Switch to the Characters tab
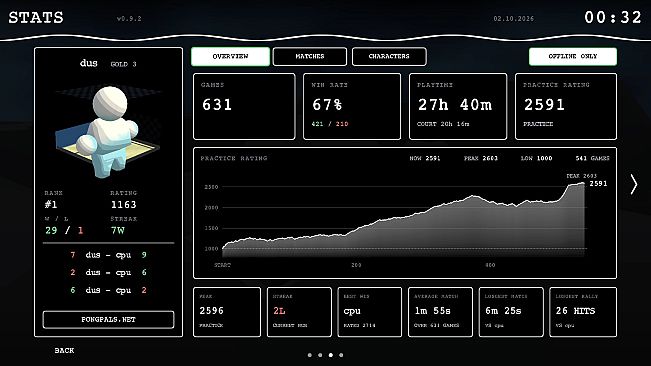Viewport: 651px width, 366px height. point(389,56)
